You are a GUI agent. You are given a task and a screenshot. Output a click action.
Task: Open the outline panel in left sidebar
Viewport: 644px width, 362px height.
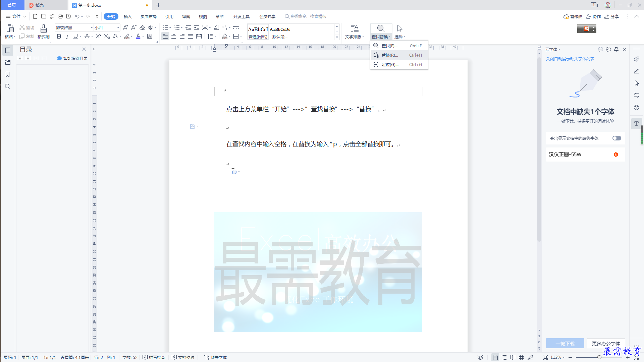[x=8, y=50]
